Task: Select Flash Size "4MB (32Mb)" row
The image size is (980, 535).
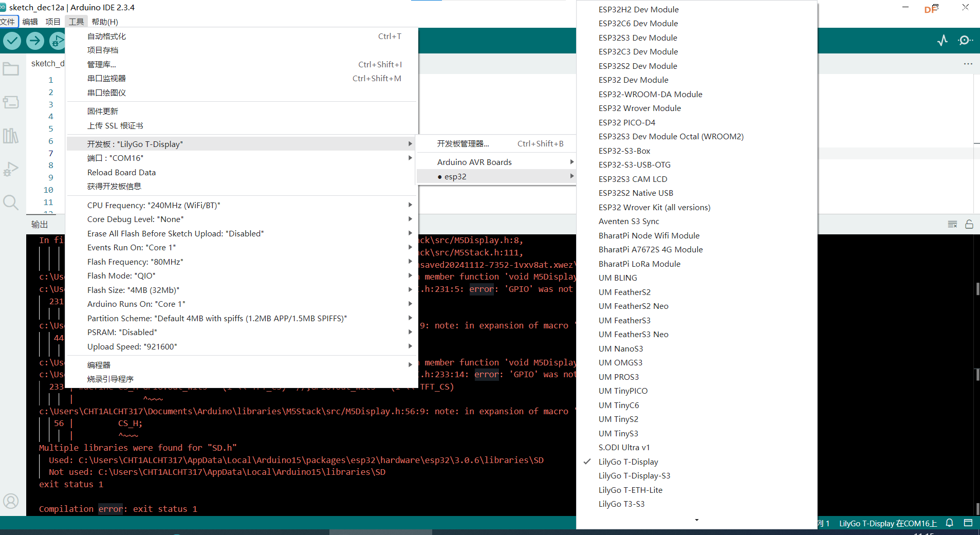Action: (x=242, y=290)
